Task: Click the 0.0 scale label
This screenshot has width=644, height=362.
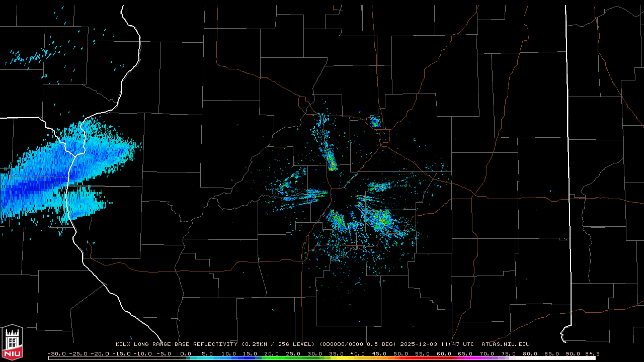Action: [186, 353]
